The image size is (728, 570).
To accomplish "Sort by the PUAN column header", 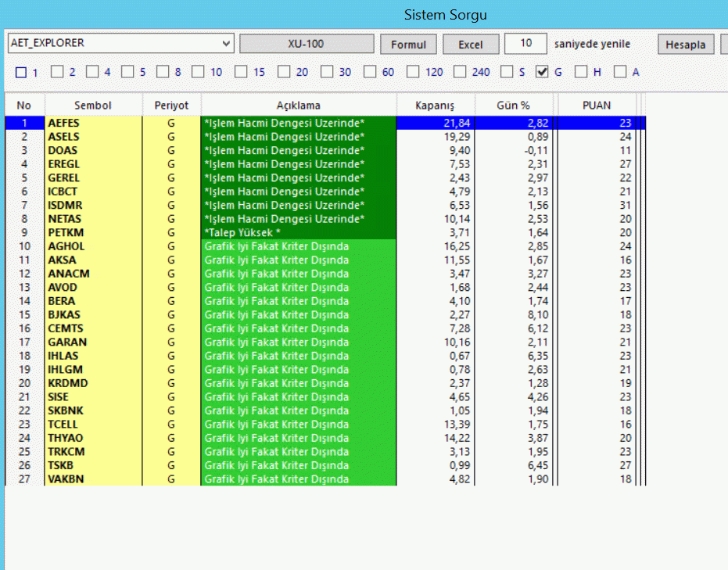I will coord(597,106).
